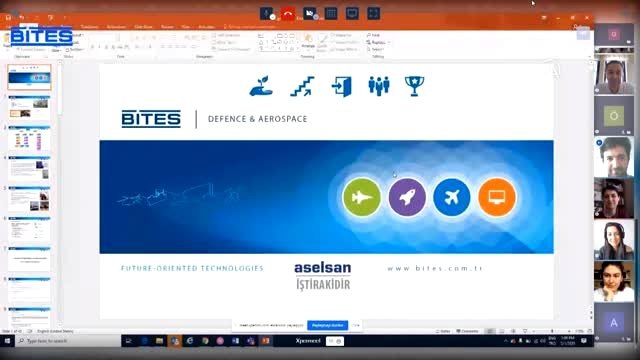Open the PowerPoint icon on the taskbar
640x360 pixels.
[266, 341]
